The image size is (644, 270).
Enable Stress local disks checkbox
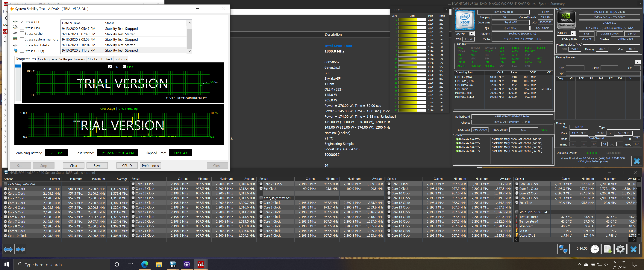point(22,45)
